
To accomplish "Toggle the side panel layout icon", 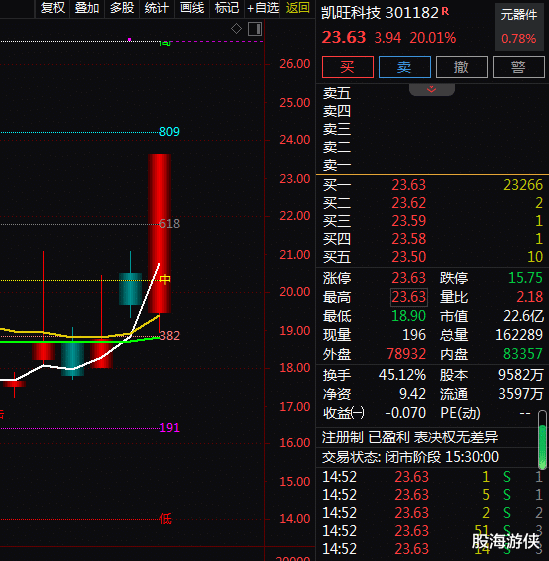I will 255,29.
